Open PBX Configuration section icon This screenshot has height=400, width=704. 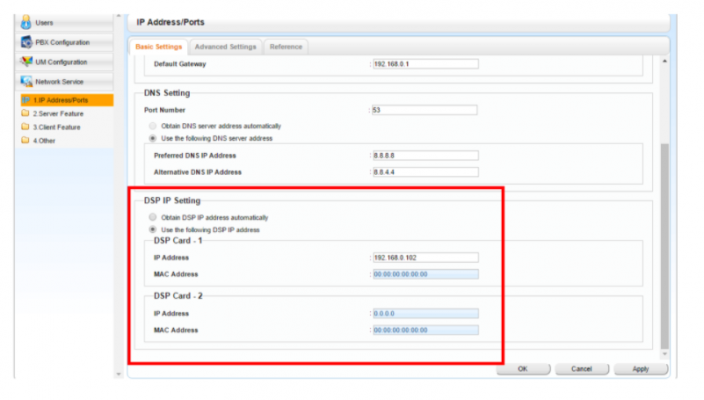[27, 42]
